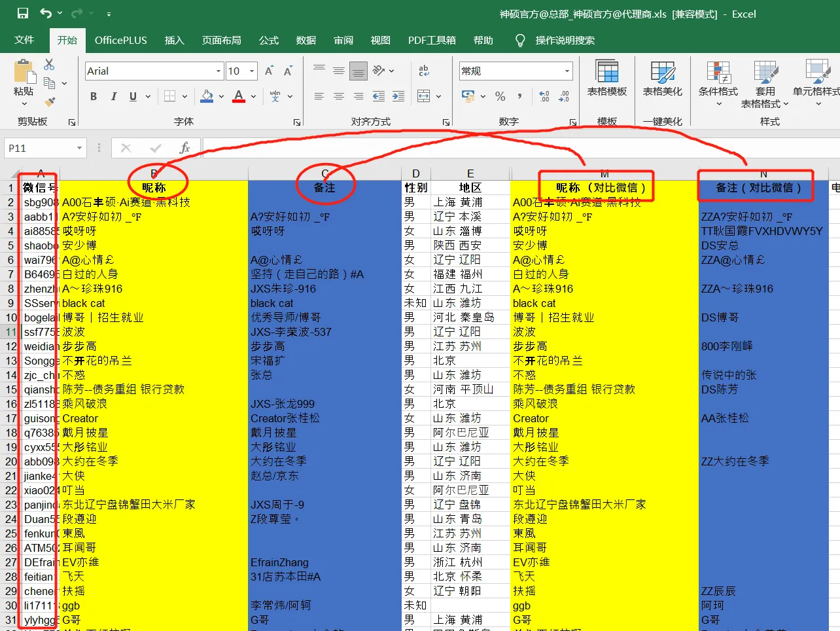This screenshot has height=631, width=840.
Task: Expand the Name Box dropdown arrow
Action: pyautogui.click(x=79, y=148)
